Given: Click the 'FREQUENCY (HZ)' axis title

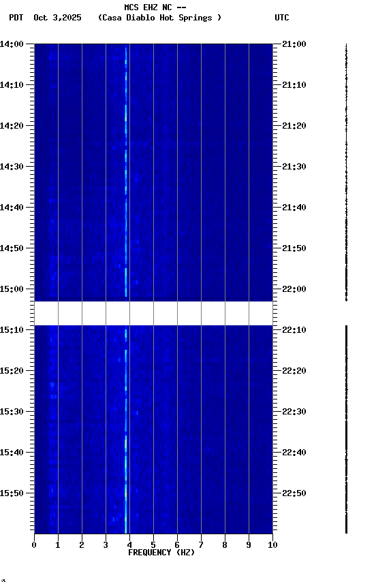Looking at the screenshot, I should (161, 553).
